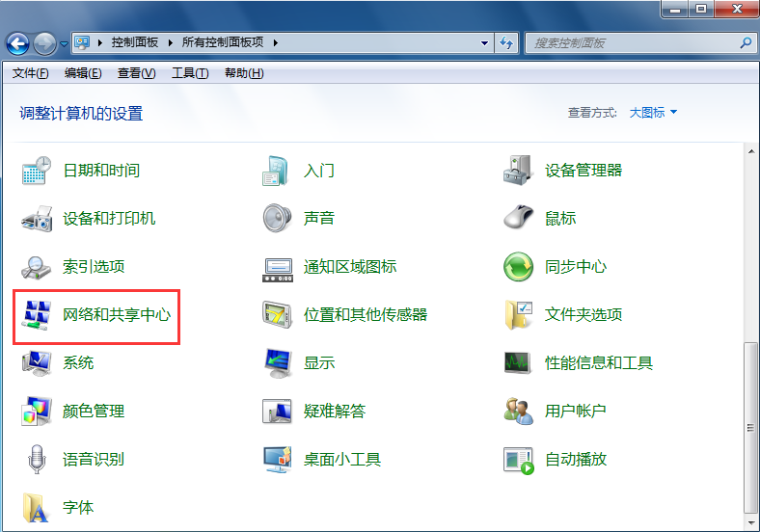Screen dimensions: 760x532
Task: Click the Back navigation button
Action: [17, 43]
